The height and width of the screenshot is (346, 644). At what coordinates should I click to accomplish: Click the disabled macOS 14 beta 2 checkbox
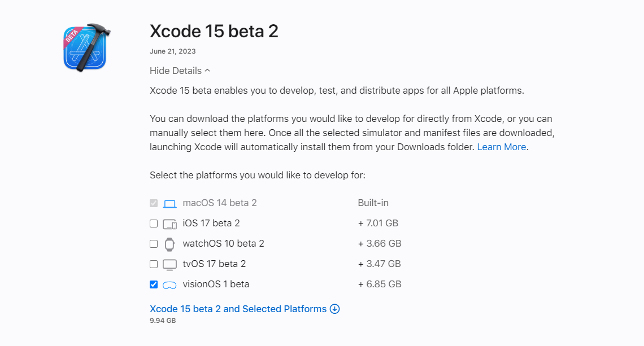click(x=154, y=203)
